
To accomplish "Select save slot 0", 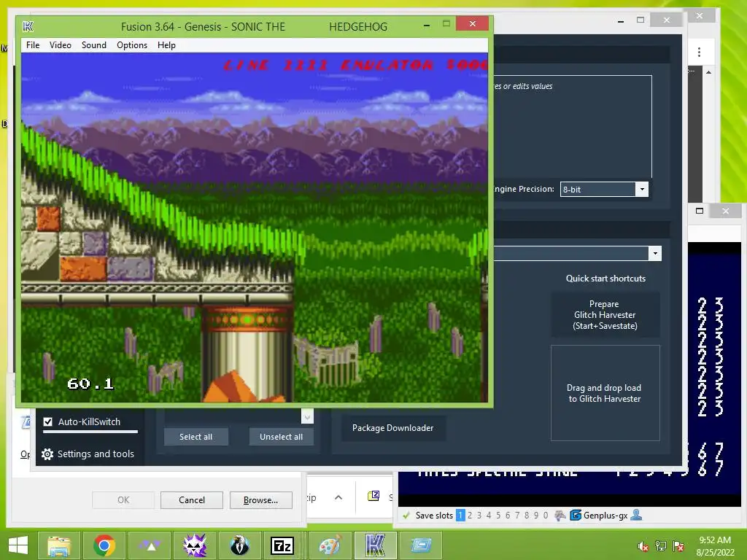I will tap(546, 516).
